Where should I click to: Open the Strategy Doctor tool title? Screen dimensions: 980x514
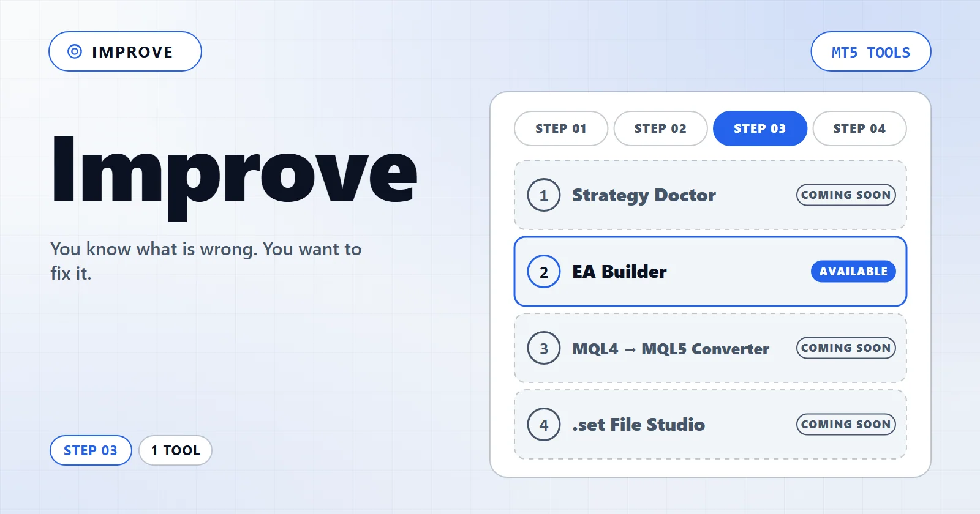point(644,195)
